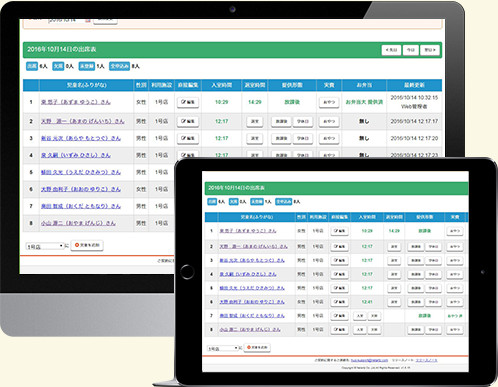
Task: Click the add-child button with red icon on tablet
Action: pos(257,347)
